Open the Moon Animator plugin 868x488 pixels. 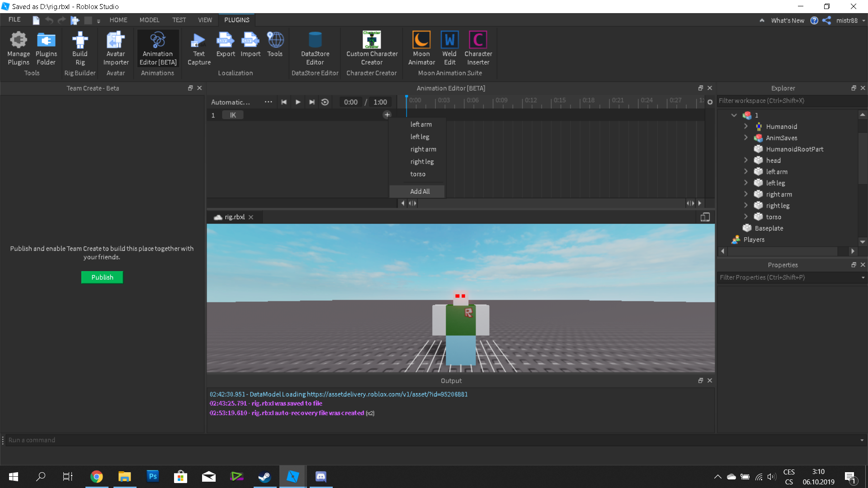tap(421, 47)
